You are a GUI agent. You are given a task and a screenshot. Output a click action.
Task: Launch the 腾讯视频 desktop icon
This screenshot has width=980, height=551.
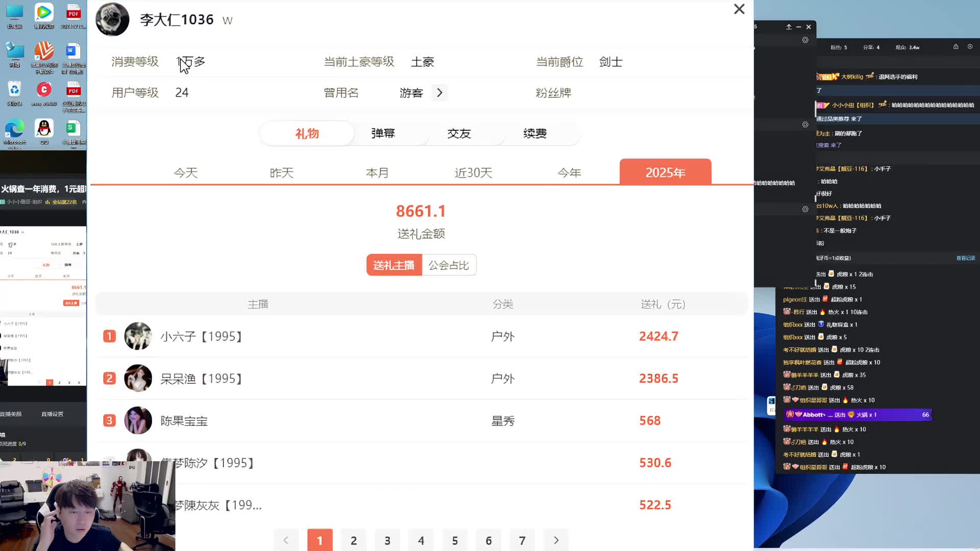(x=44, y=13)
